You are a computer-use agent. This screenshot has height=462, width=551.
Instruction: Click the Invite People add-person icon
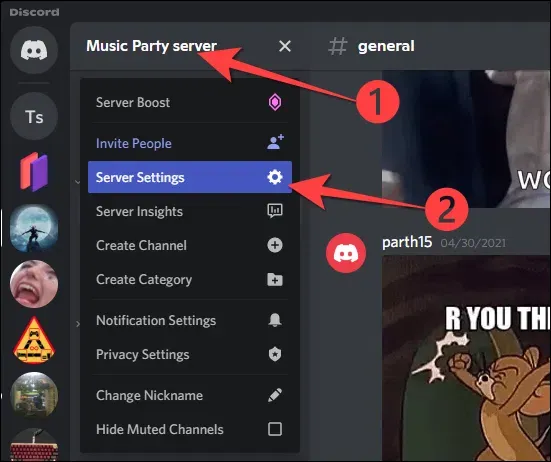coord(275,142)
